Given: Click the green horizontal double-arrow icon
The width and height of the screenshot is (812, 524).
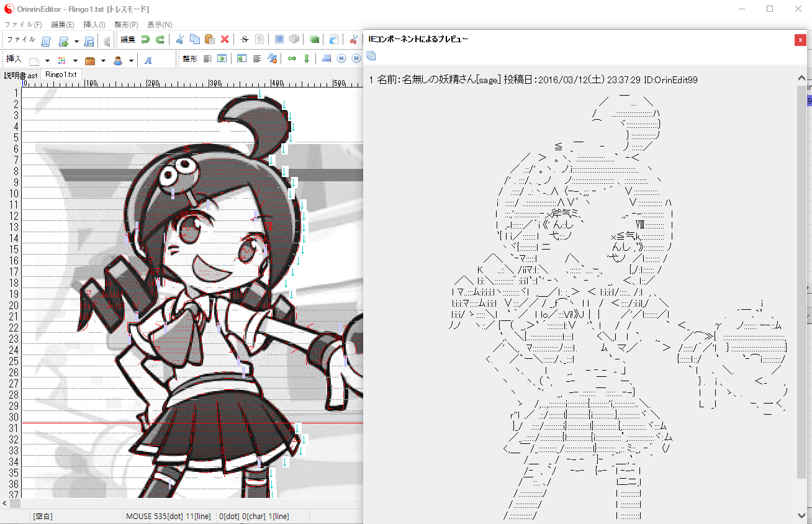Looking at the screenshot, I should pyautogui.click(x=291, y=59).
